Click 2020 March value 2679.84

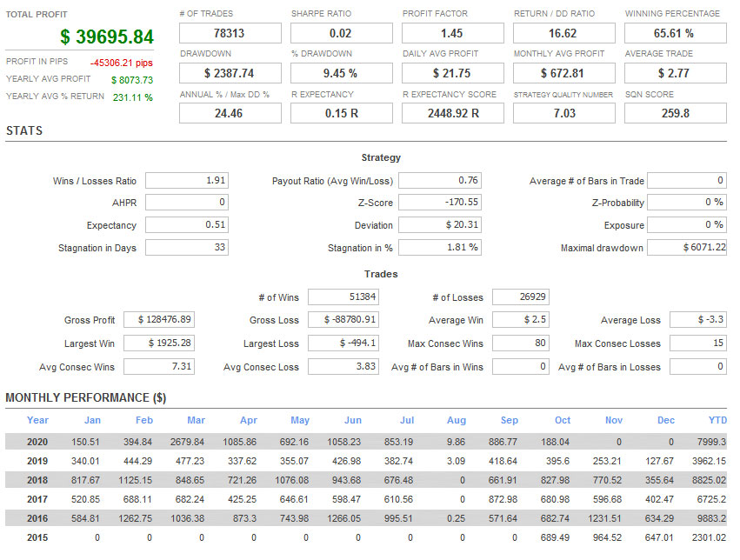pos(187,442)
